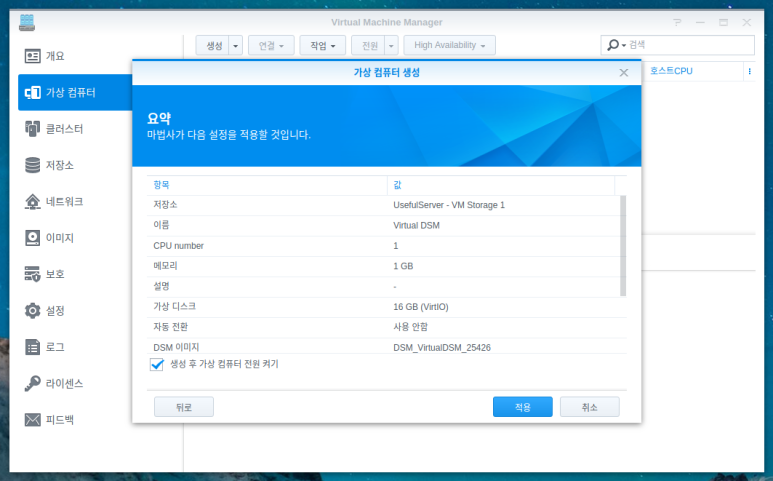Viewport: 773px width, 481px height.
Task: Click the 피드백 feedback envelope icon
Action: 33,420
